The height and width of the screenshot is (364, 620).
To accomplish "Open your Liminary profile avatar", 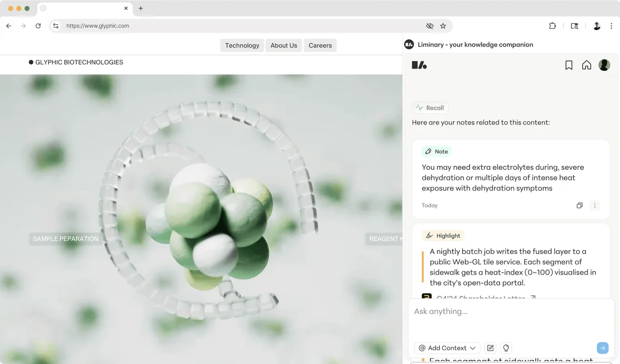I will 604,65.
